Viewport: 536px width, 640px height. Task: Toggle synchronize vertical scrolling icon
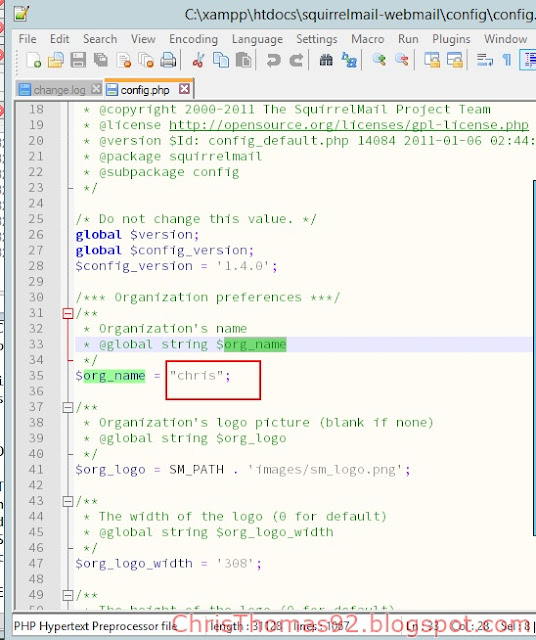[432, 60]
